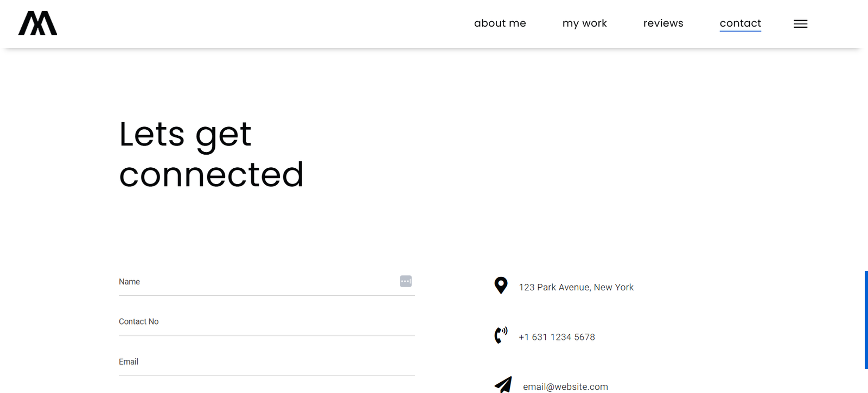Viewport: 868px width, 393px height.
Task: Click the ringing phone icon
Action: click(x=501, y=335)
